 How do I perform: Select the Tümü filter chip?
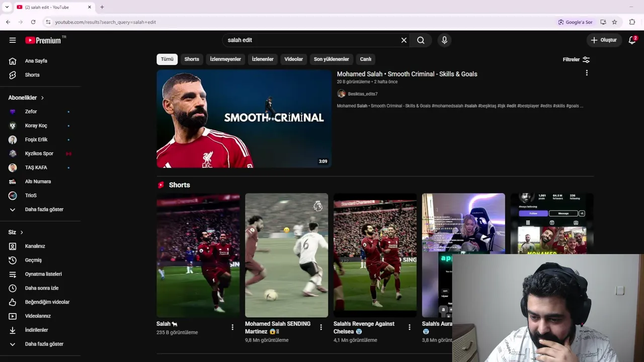pos(167,59)
